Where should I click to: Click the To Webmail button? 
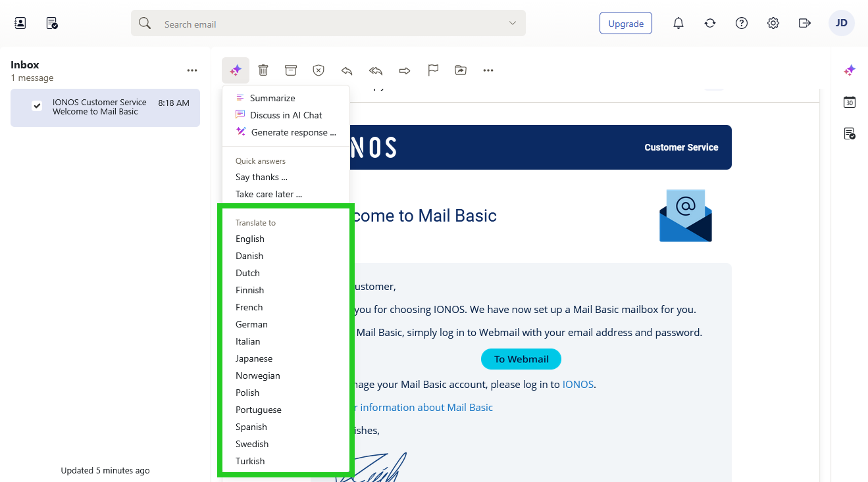click(521, 359)
